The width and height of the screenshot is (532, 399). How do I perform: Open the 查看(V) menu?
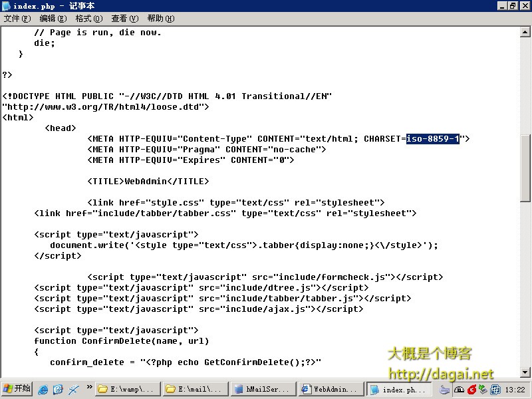click(125, 19)
